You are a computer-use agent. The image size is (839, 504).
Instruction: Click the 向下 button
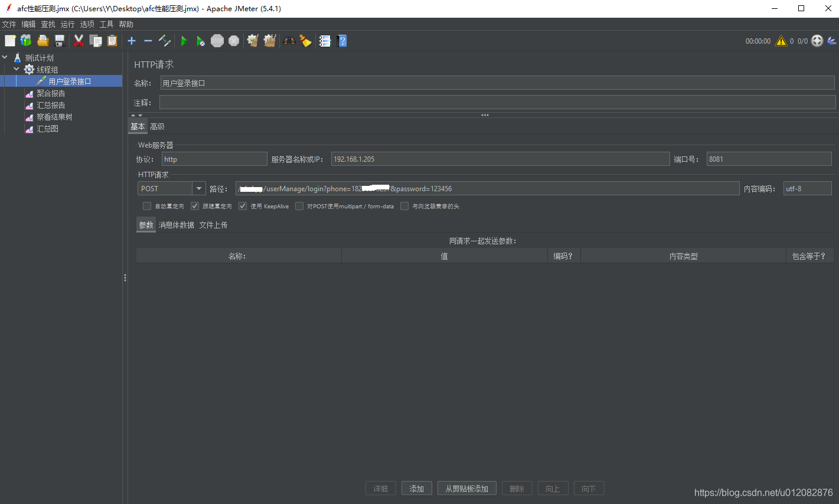(589, 489)
